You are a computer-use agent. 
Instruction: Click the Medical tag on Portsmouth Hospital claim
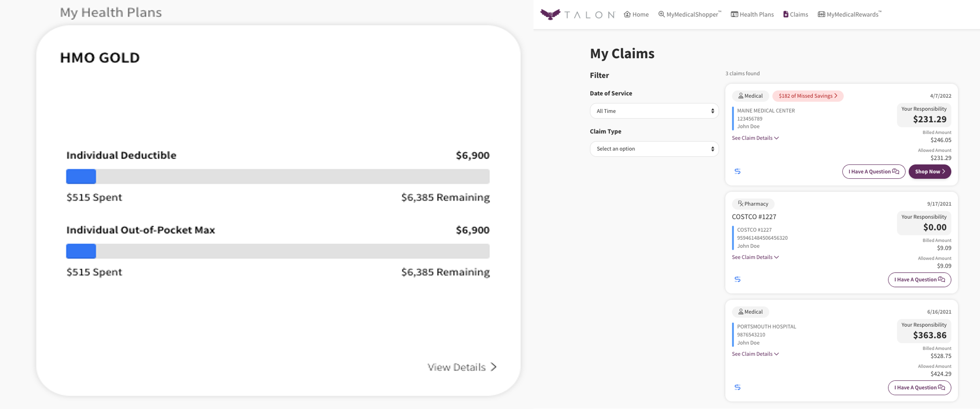point(750,312)
